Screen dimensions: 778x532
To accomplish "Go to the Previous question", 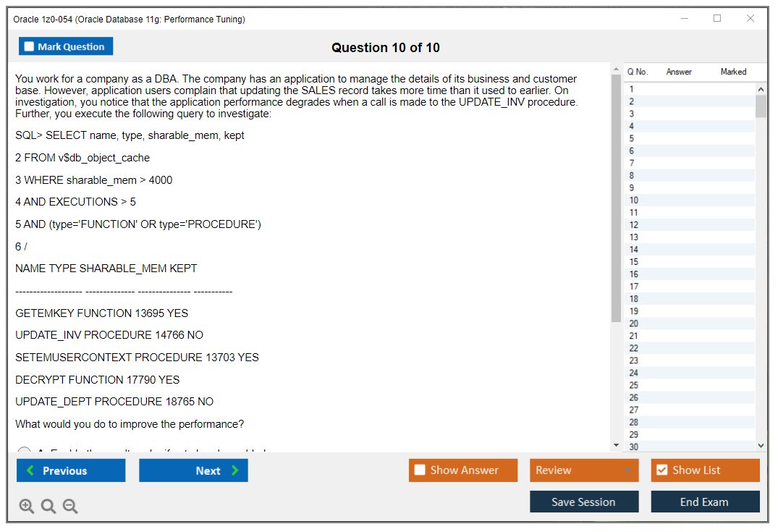I will (x=71, y=470).
